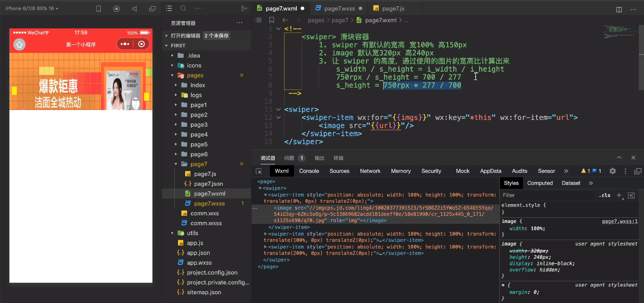Toggle the .cls class editor

pos(604,195)
